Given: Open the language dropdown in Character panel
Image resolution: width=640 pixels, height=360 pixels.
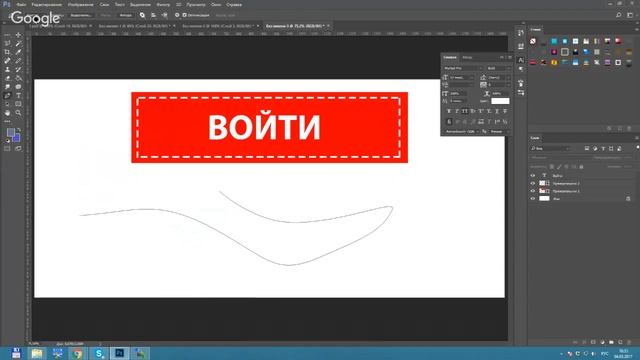Looking at the screenshot, I should pos(462,131).
